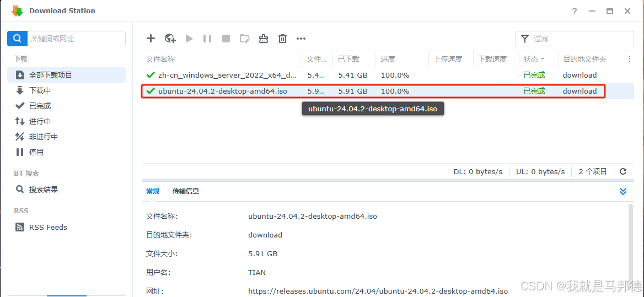Sort by the 下载速度 column header

click(x=496, y=59)
